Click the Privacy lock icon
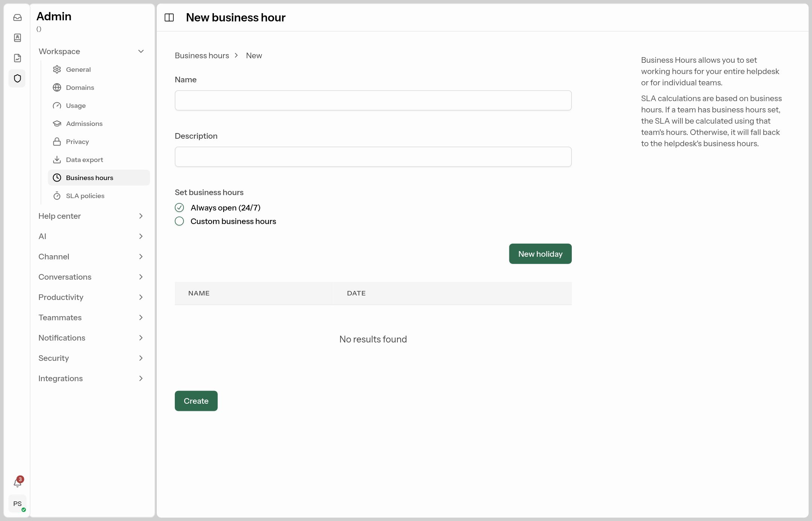The image size is (812, 521). 57,142
